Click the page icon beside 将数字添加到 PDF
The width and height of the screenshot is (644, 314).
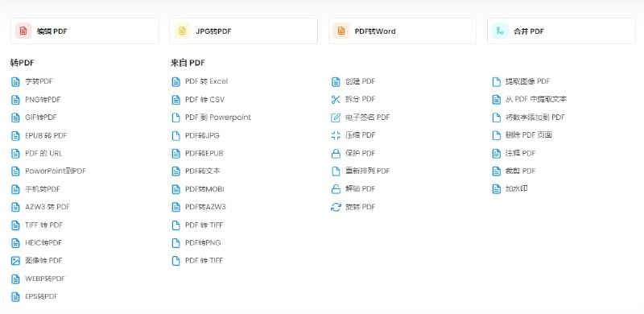tap(496, 118)
